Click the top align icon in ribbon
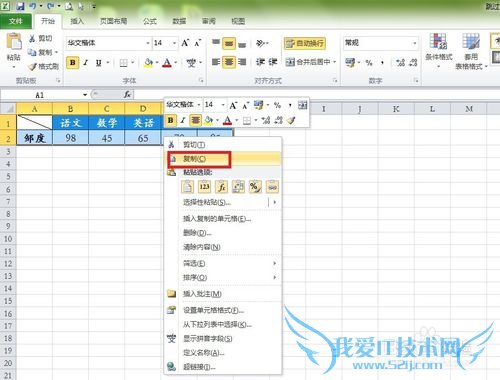 click(216, 43)
